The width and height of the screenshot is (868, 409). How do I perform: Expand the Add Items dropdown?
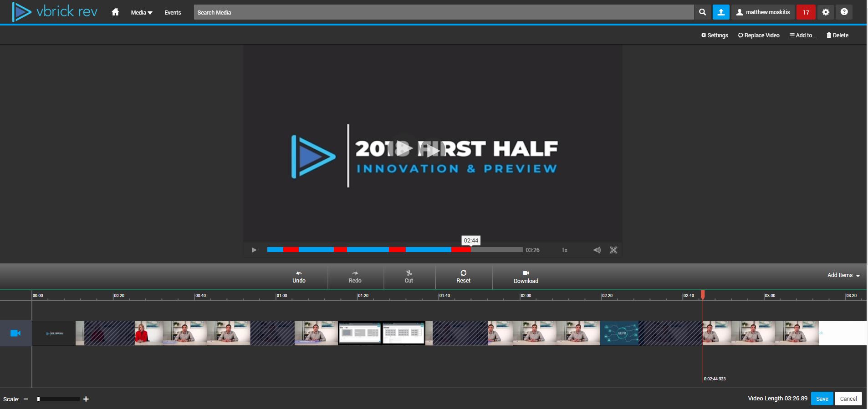(844, 275)
